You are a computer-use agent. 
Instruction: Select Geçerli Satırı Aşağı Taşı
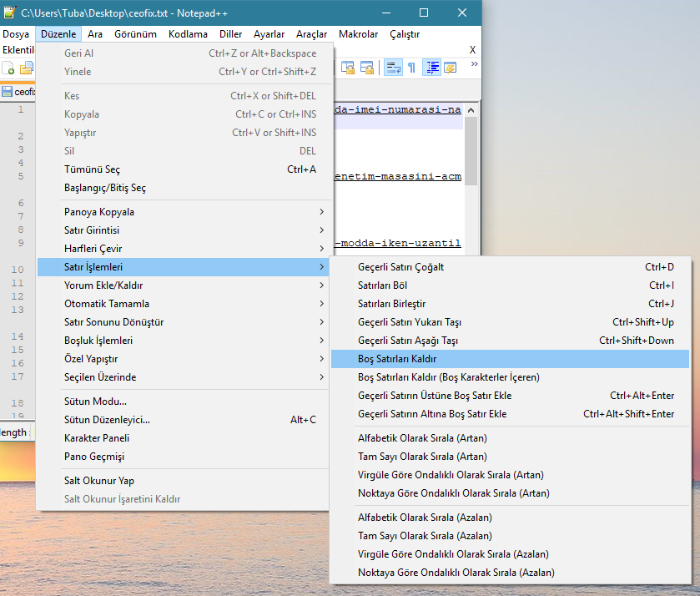click(x=511, y=341)
